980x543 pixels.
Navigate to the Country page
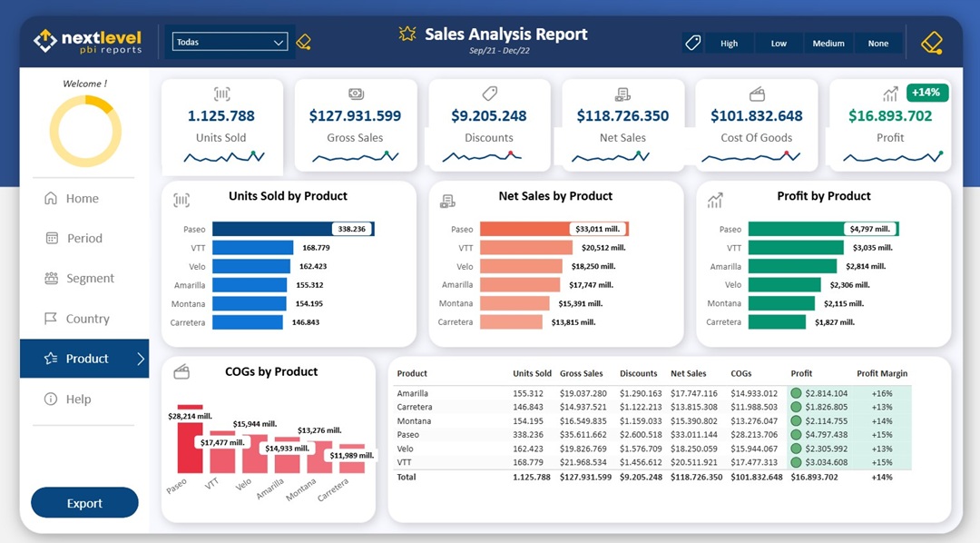tap(87, 319)
